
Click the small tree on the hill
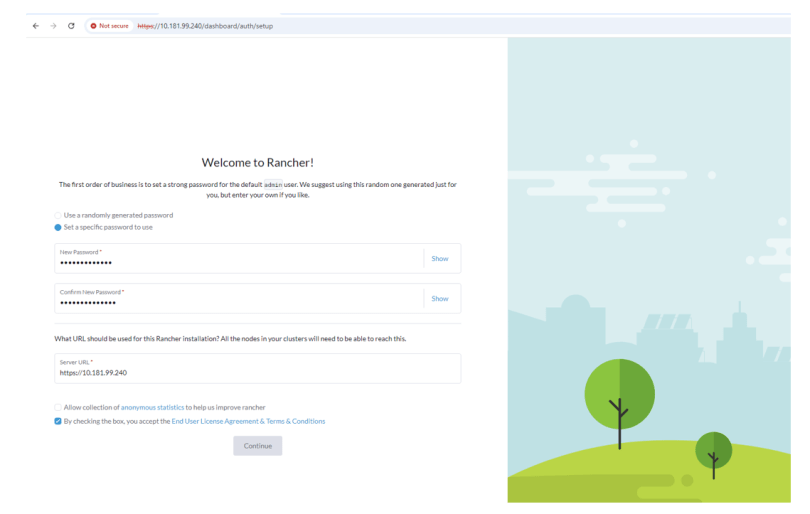coord(713,452)
